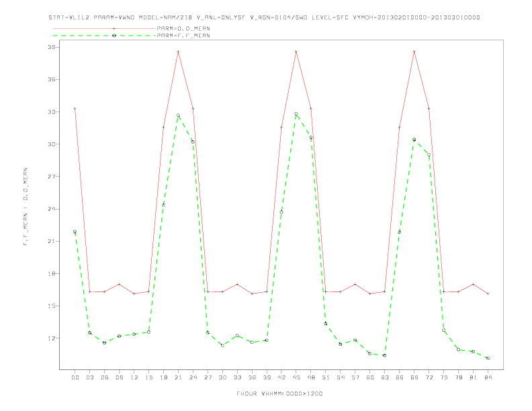Click y-axis tick label 15
Image resolution: width=532 pixels, height=411 pixels.
(x=51, y=306)
